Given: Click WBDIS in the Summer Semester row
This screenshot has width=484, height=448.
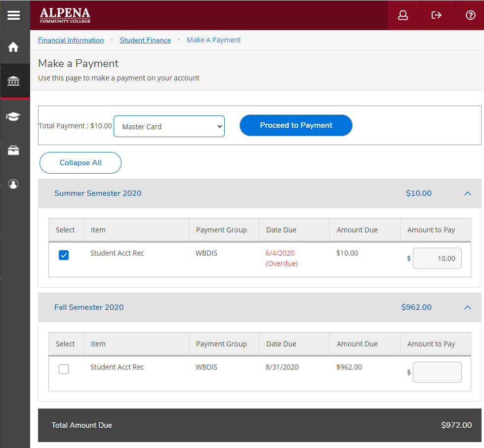Looking at the screenshot, I should click(206, 253).
